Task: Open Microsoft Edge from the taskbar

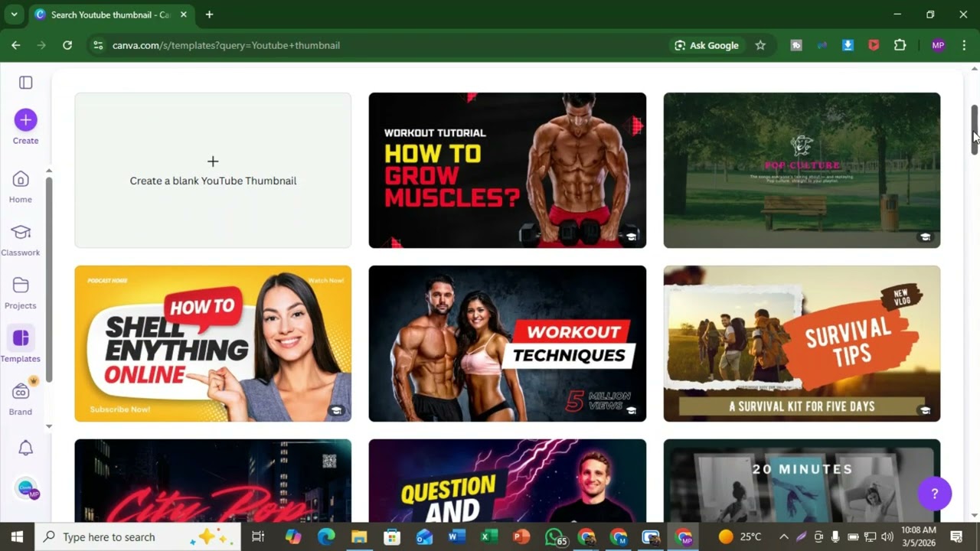Action: [326, 536]
